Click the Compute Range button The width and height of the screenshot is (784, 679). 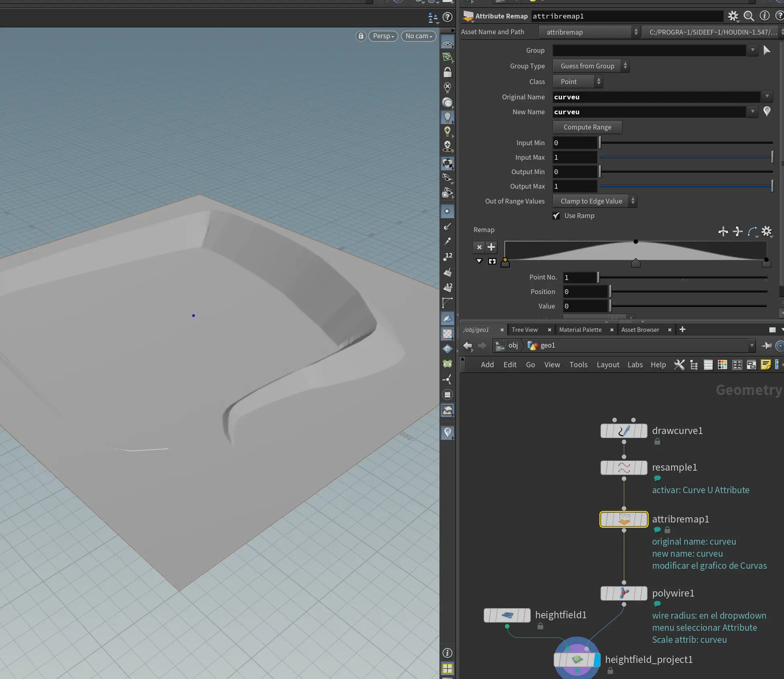click(x=587, y=127)
